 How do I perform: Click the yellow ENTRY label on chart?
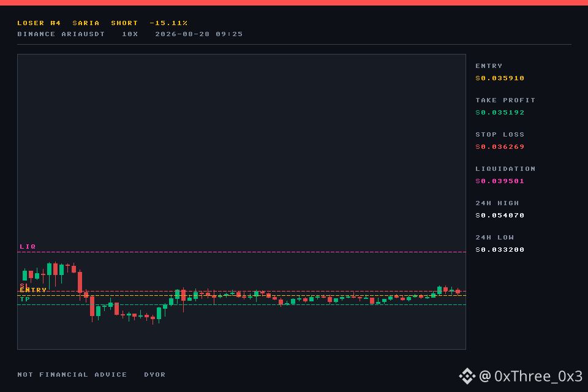pyautogui.click(x=33, y=290)
